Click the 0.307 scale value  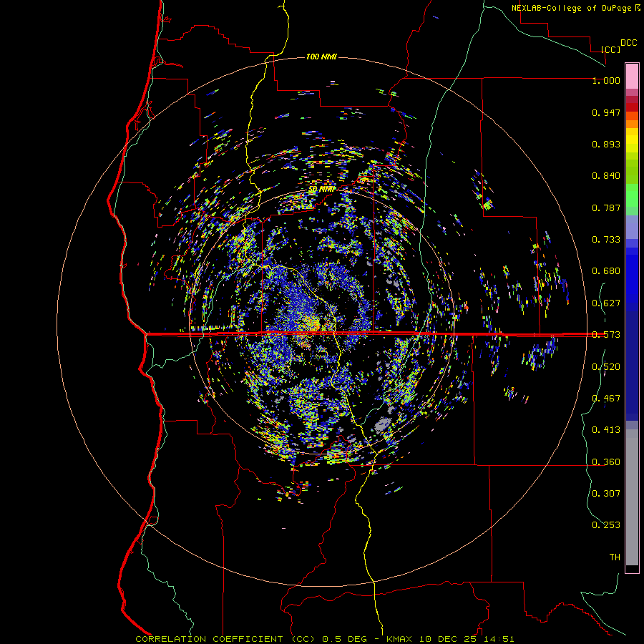pyautogui.click(x=606, y=493)
